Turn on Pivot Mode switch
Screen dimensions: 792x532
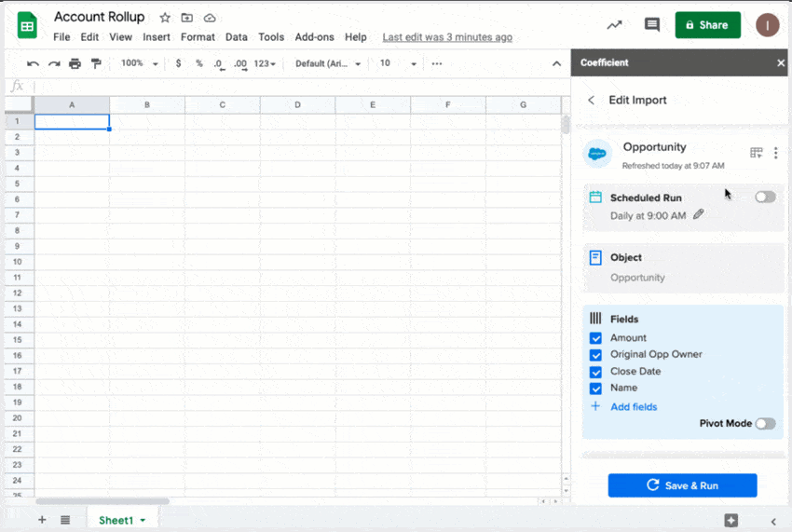[765, 423]
